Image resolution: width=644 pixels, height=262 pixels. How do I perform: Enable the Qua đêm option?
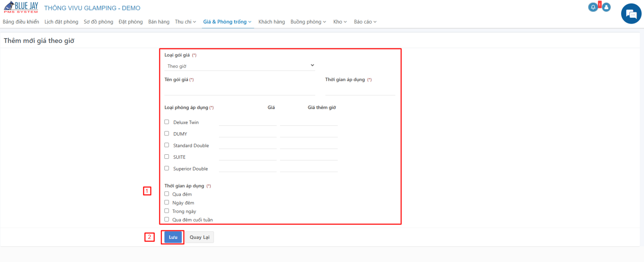(x=167, y=194)
